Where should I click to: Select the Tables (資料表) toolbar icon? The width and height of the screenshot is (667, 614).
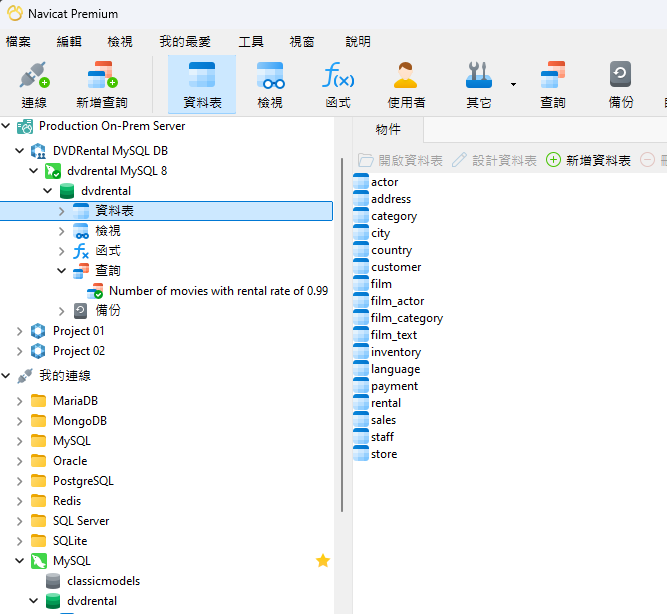[x=202, y=75]
